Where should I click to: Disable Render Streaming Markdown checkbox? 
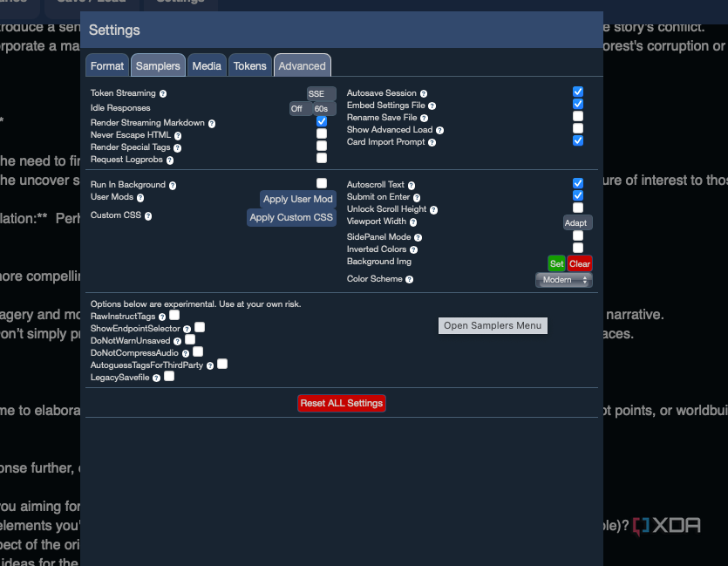pos(322,121)
